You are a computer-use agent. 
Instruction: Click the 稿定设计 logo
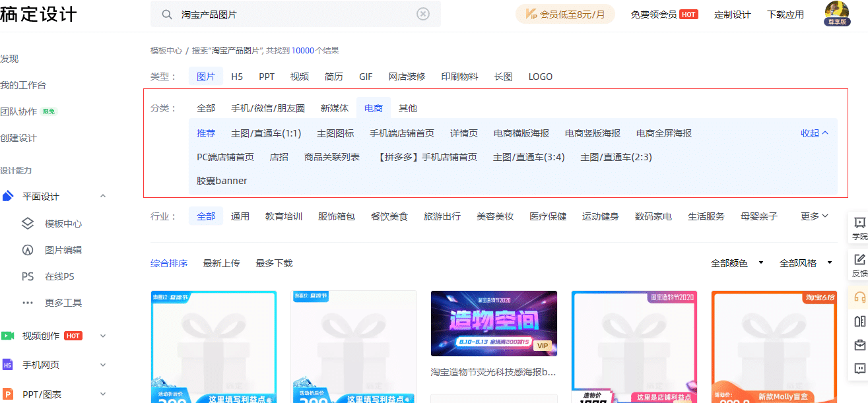point(38,14)
